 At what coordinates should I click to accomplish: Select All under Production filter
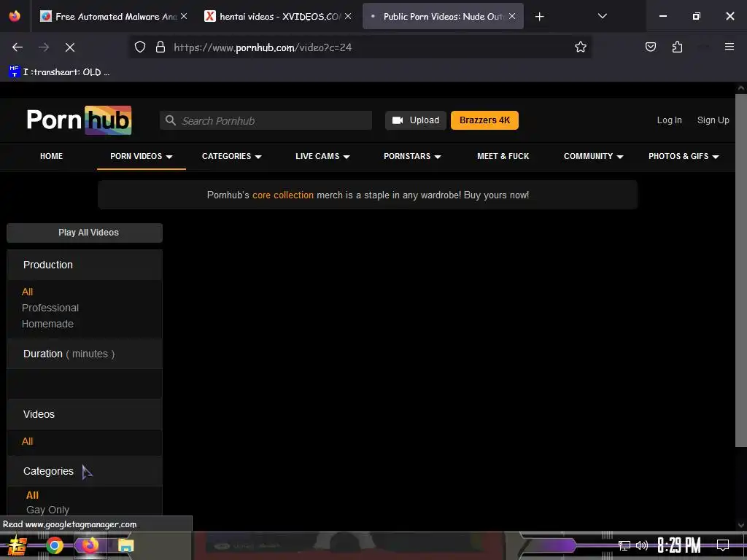coord(27,292)
